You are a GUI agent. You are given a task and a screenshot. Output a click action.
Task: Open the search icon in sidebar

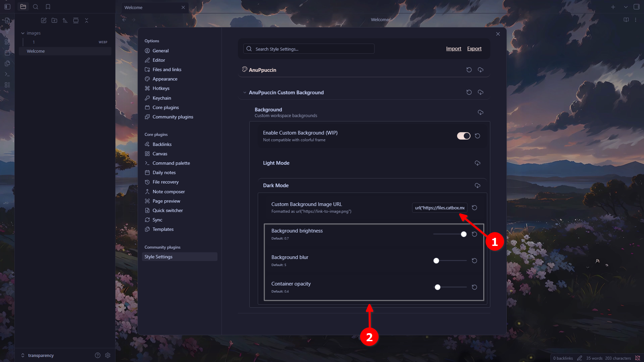click(36, 7)
